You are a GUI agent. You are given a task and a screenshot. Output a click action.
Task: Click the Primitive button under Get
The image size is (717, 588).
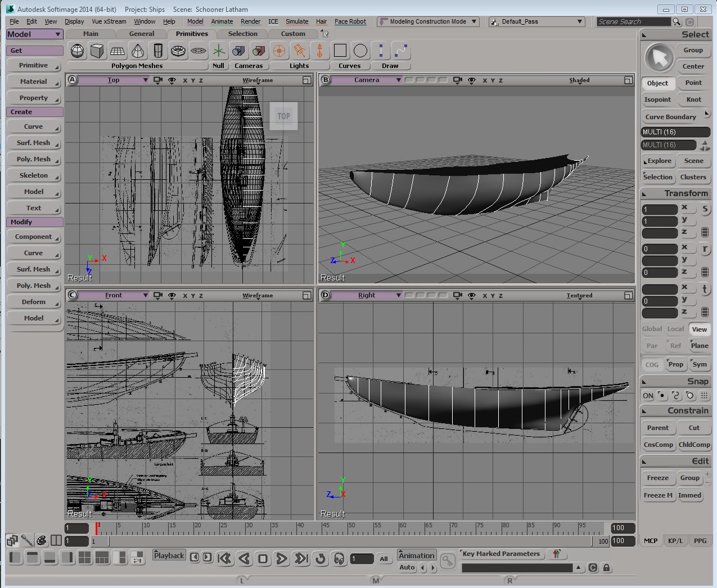coord(34,66)
